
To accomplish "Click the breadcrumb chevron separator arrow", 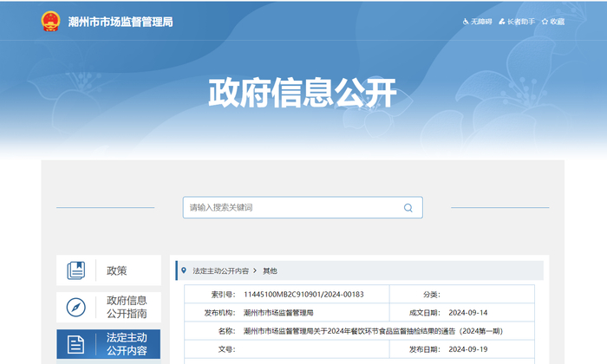I will click(x=255, y=270).
